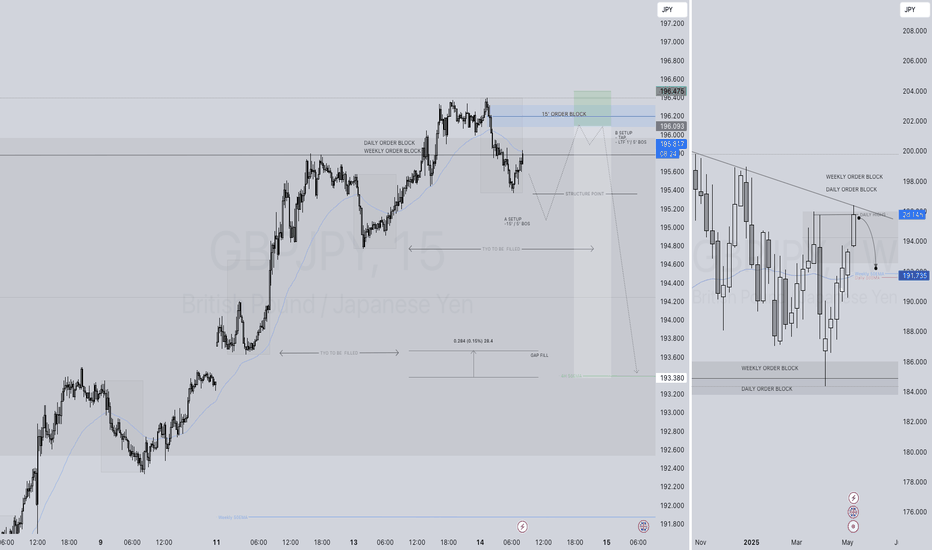Open JPY currency selector on 15-minute chart

pos(672,10)
